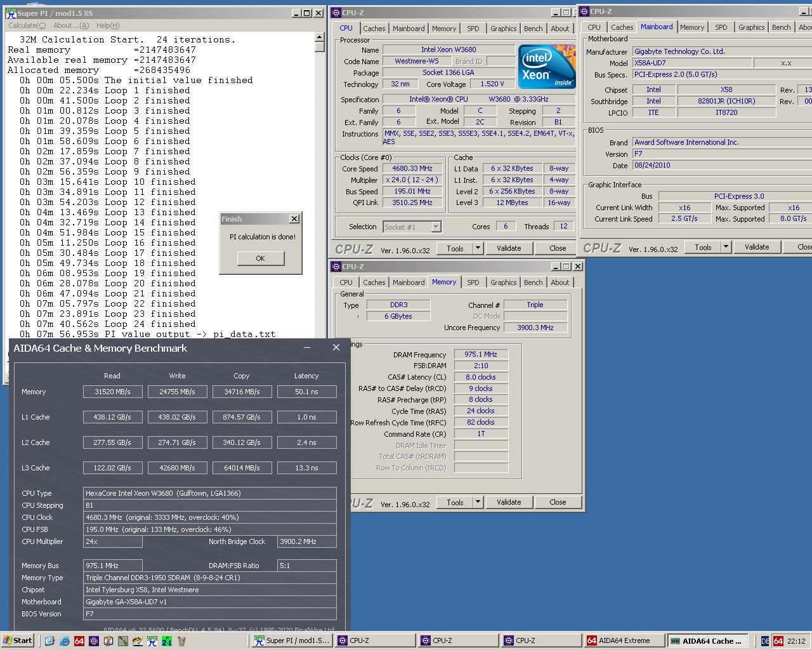Click Memory Latency value 50.1 ns
Screen dimensions: 812x650
(306, 392)
